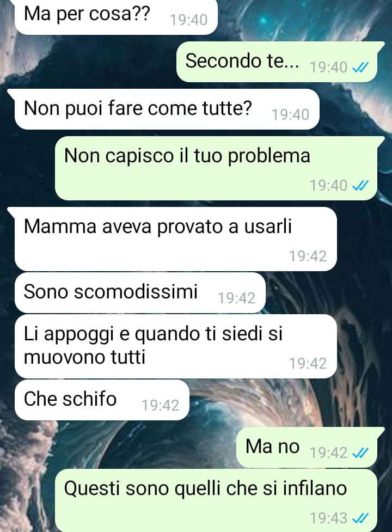392x532 pixels.
Task: Select the 'Ma per cosa??' message bubble
Action: pyautogui.click(x=116, y=16)
